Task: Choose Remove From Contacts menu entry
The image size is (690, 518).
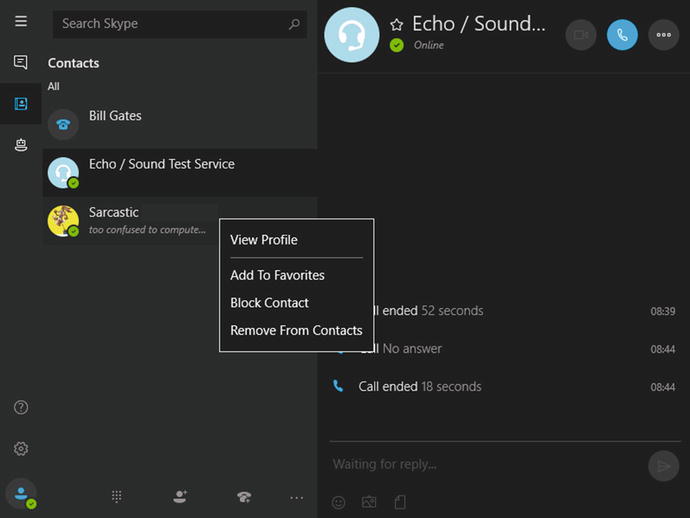Action: pyautogui.click(x=296, y=331)
